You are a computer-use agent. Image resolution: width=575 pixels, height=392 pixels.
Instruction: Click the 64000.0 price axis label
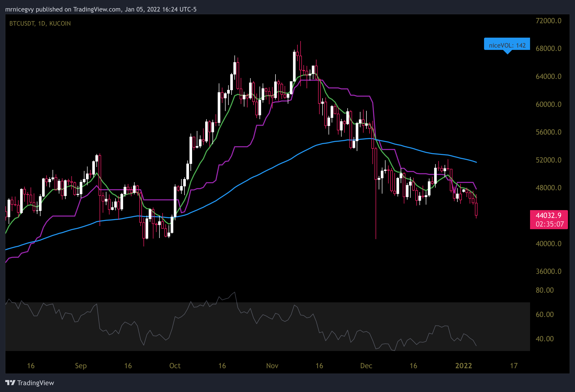(x=549, y=76)
